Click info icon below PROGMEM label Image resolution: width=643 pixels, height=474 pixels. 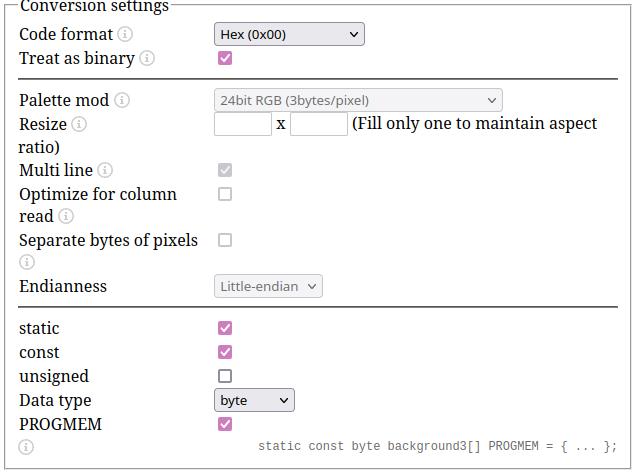[x=26, y=447]
